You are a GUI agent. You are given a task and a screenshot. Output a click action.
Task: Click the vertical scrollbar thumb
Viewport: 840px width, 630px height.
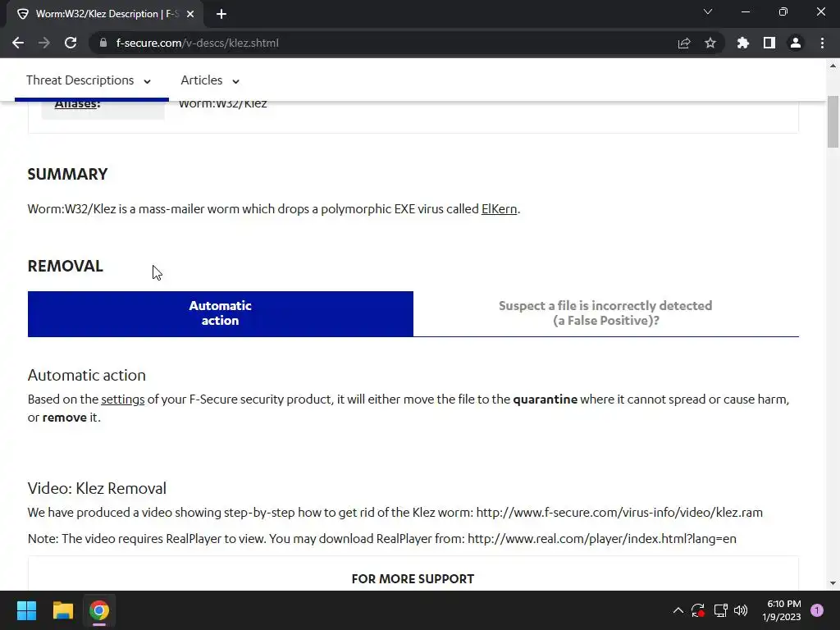click(x=833, y=121)
